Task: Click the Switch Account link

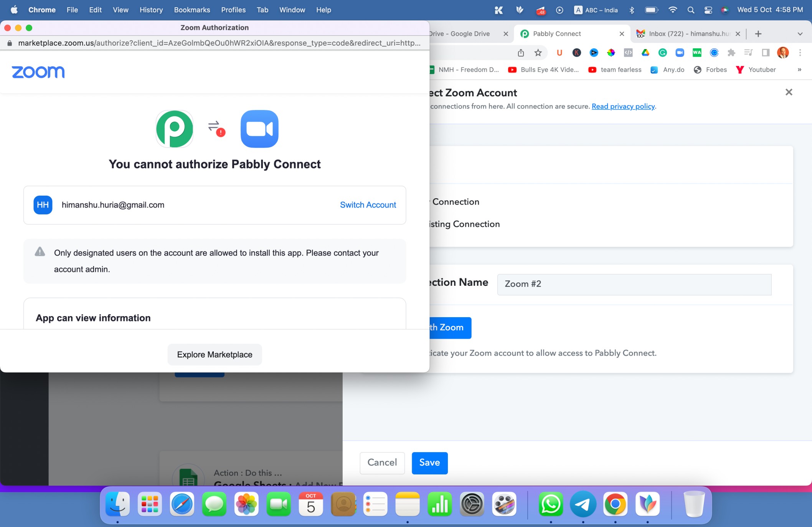Action: tap(368, 205)
